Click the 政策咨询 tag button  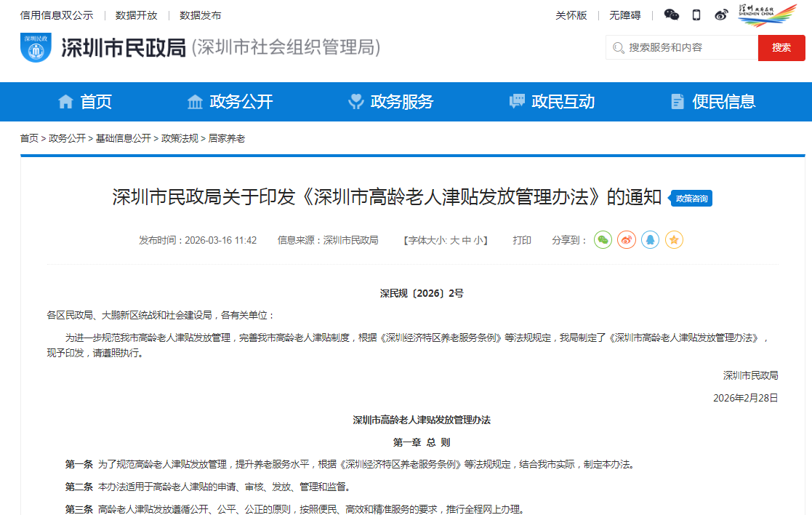(x=691, y=199)
